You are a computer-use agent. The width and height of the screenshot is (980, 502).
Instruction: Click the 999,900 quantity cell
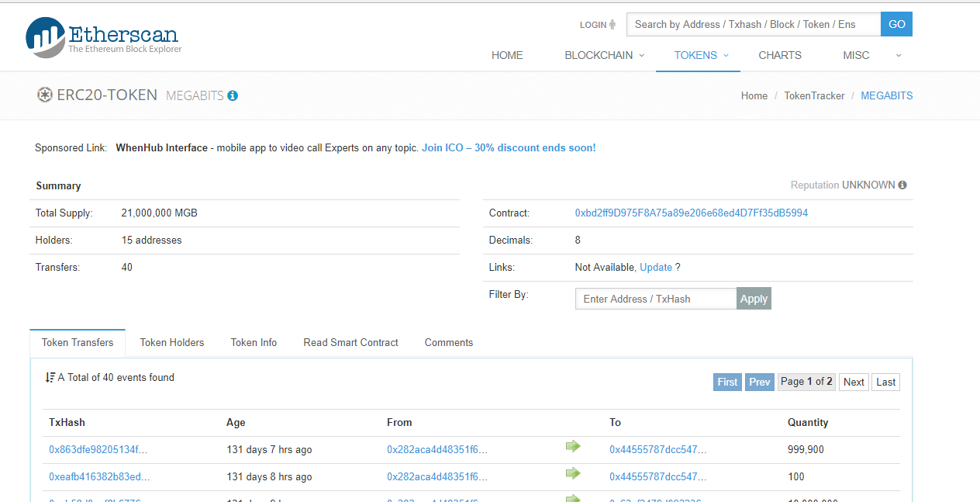[806, 449]
